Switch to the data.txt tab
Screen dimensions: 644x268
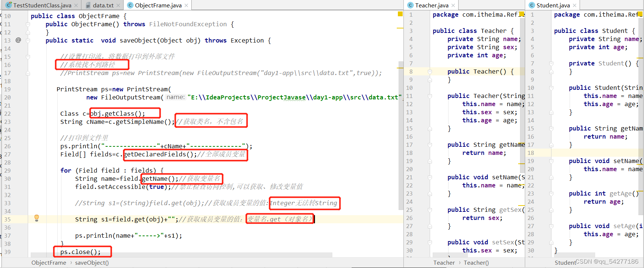point(103,5)
